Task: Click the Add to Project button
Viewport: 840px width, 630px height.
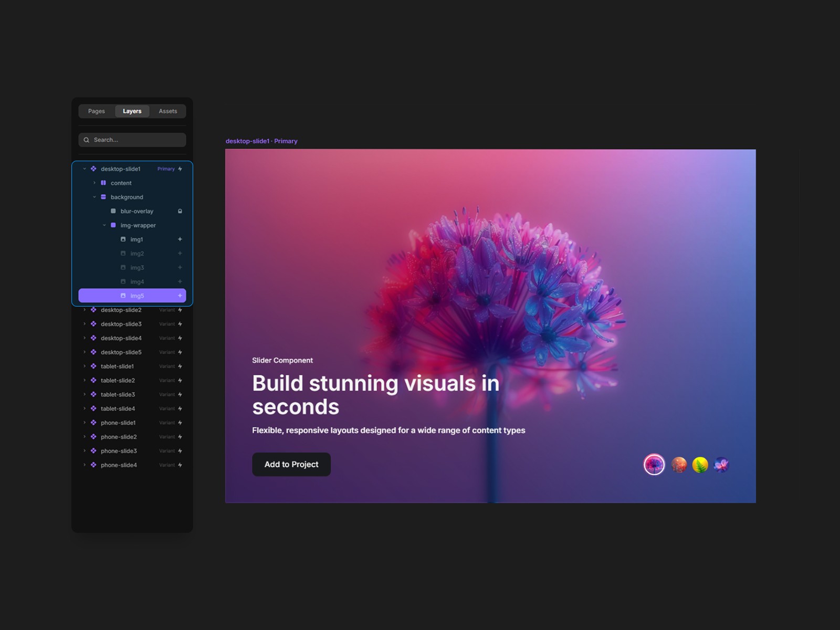Action: 291,465
